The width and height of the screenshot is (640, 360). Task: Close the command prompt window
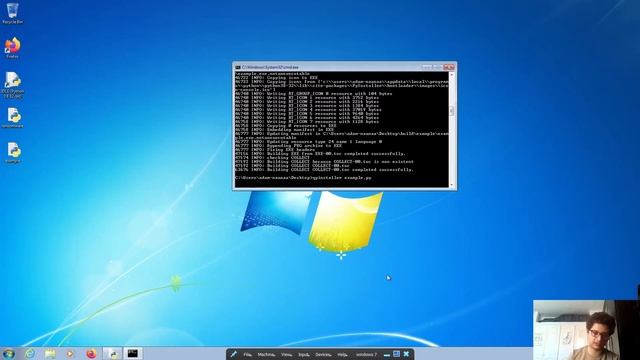[x=449, y=67]
